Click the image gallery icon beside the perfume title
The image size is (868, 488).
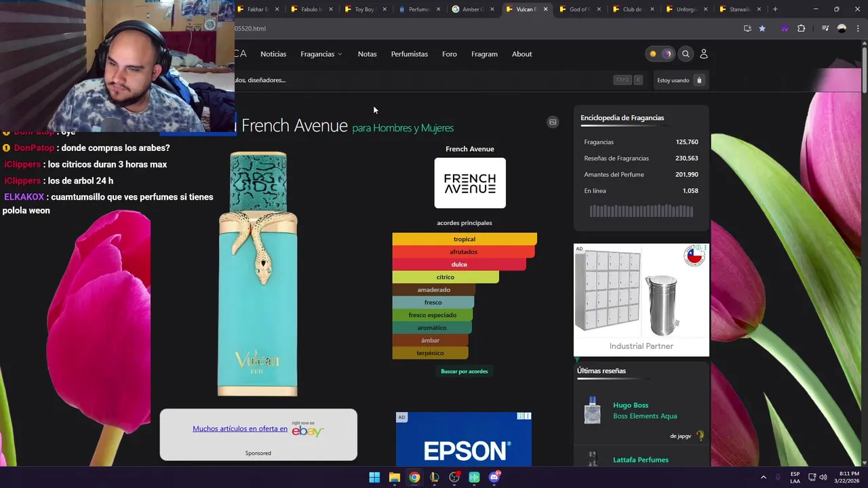pos(553,122)
